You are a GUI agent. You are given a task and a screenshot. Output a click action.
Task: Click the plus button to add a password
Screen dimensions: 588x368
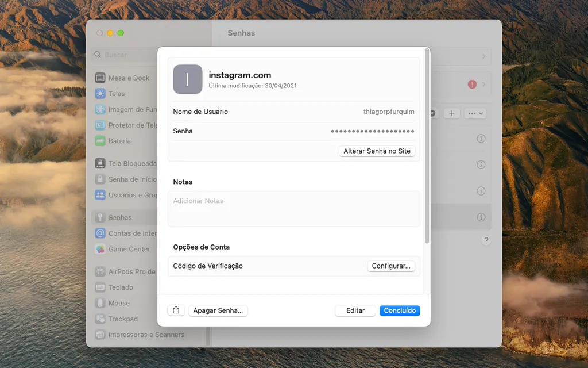click(451, 113)
